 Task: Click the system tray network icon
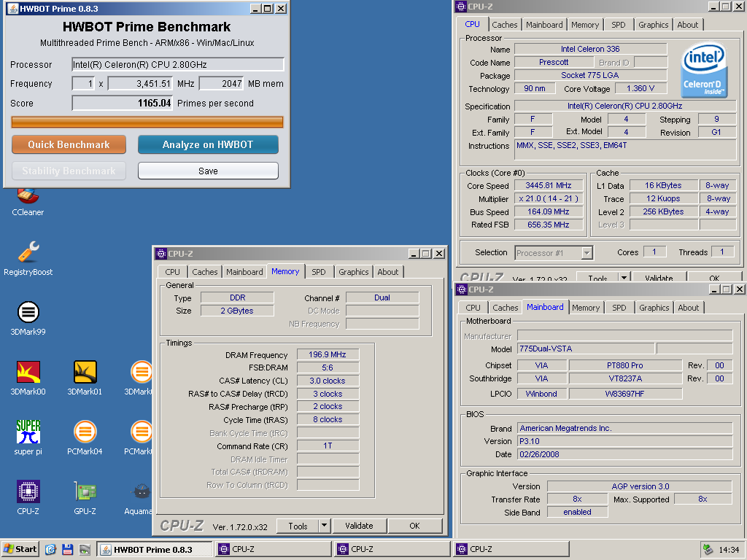point(708,550)
